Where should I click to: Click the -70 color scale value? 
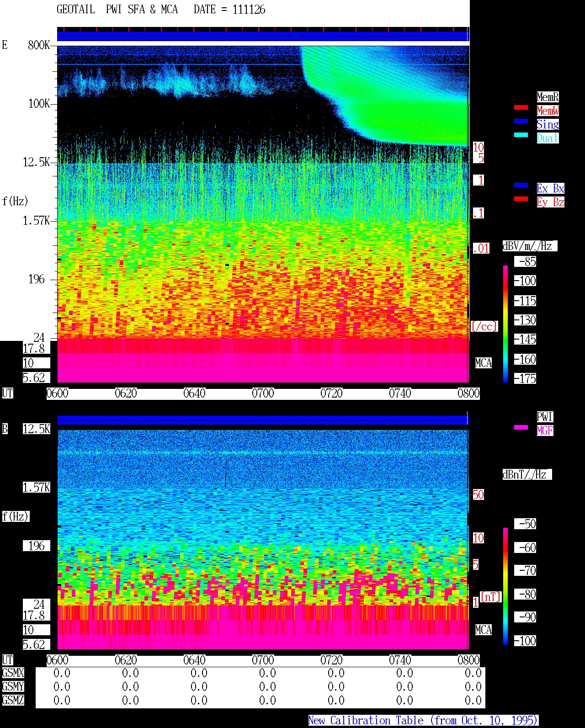tap(525, 570)
